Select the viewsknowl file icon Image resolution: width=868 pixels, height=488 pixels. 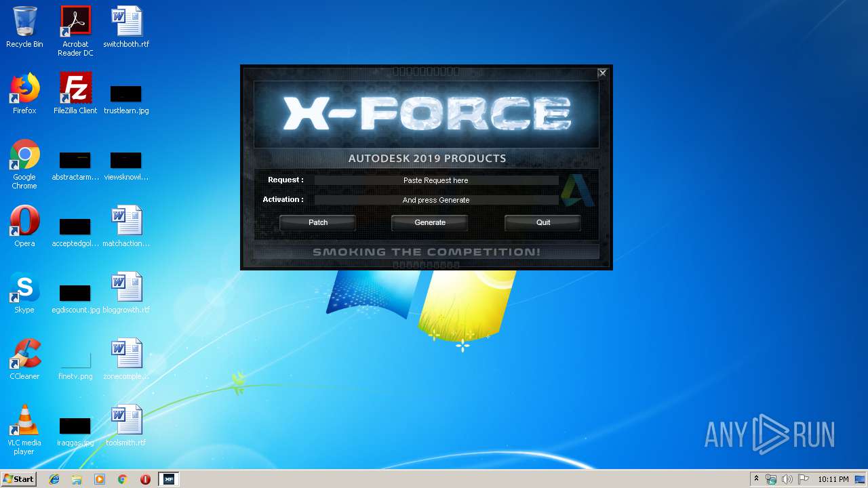coord(126,165)
